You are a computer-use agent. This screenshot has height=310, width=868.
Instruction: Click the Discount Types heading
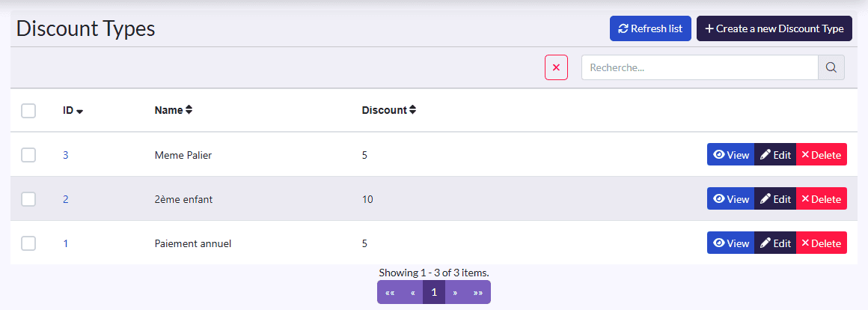[x=86, y=28]
